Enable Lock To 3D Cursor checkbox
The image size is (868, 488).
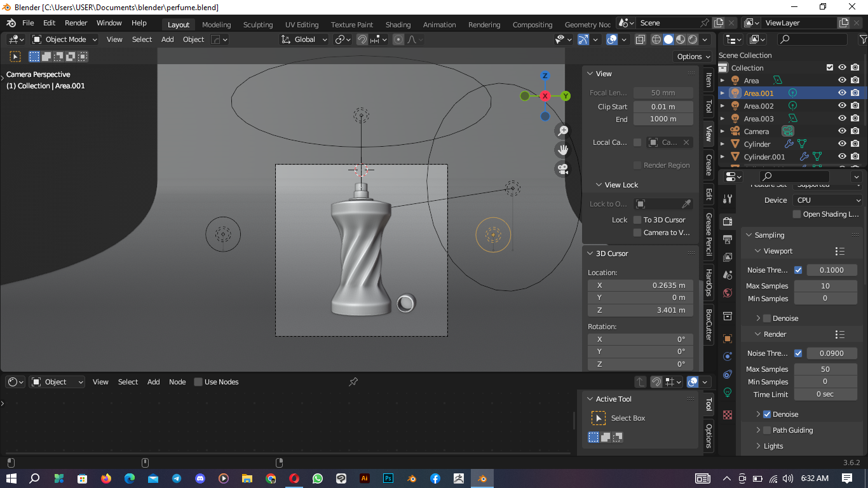tap(637, 220)
